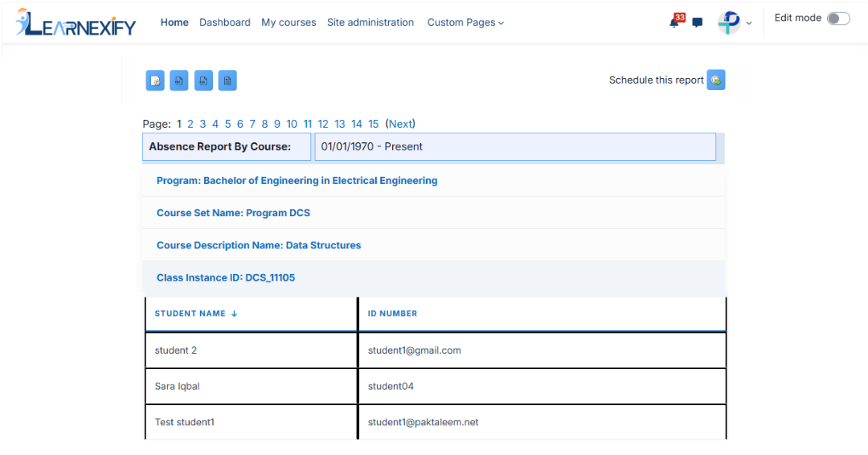868x455 pixels.
Task: Go to report page 6
Action: [x=240, y=124]
